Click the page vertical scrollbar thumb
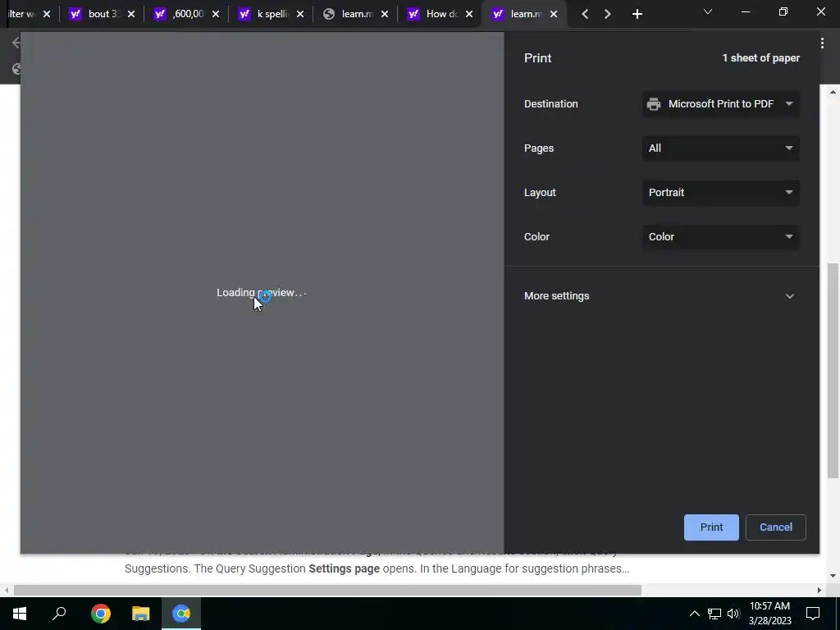Screen dimensions: 840x630 pos(833,370)
